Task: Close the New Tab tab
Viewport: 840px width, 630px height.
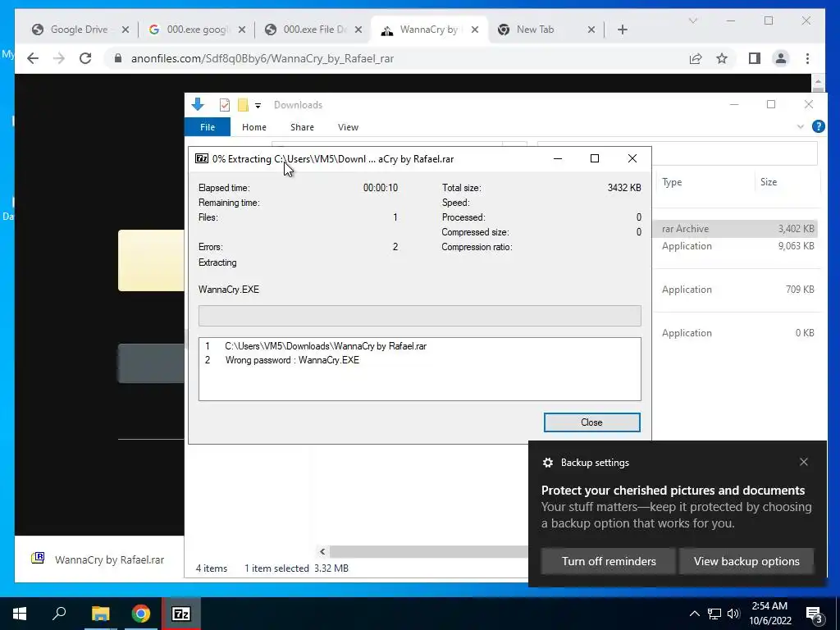Action: pos(591,30)
